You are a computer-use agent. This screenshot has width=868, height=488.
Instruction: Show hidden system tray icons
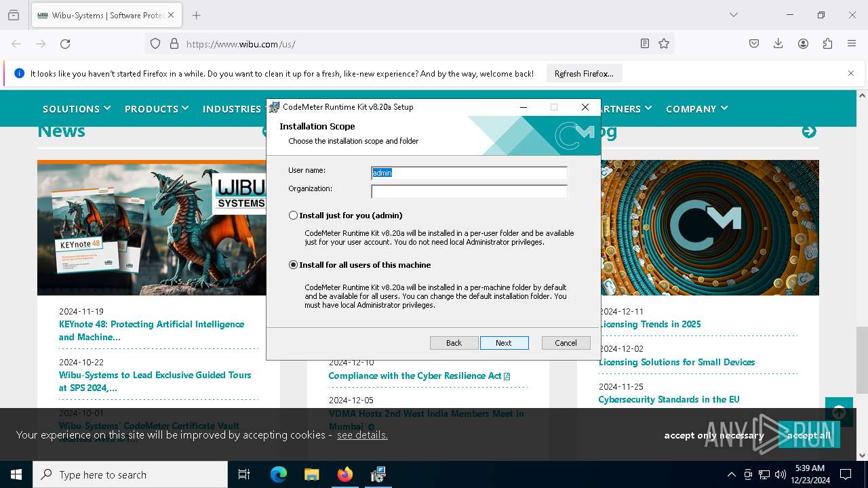pos(731,474)
